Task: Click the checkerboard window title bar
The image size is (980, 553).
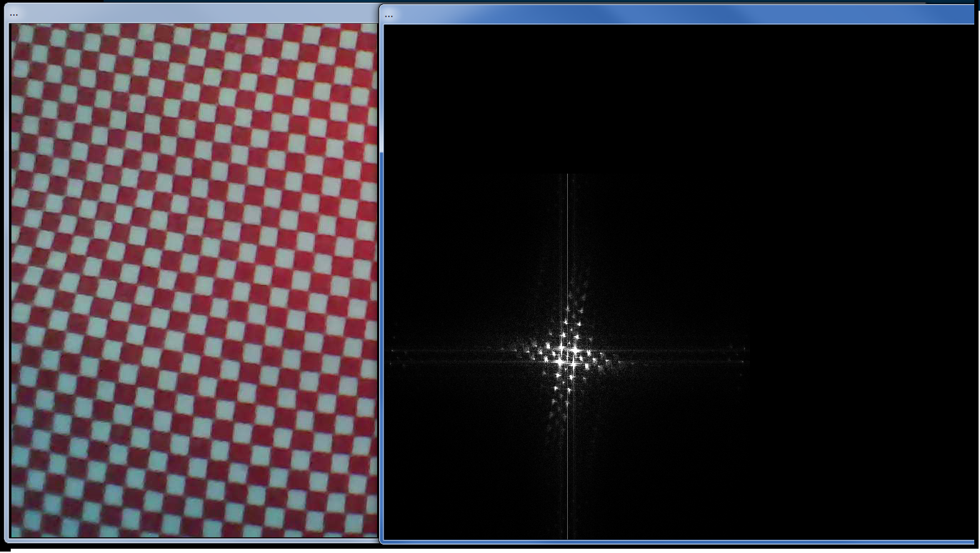Action: pyautogui.click(x=193, y=14)
